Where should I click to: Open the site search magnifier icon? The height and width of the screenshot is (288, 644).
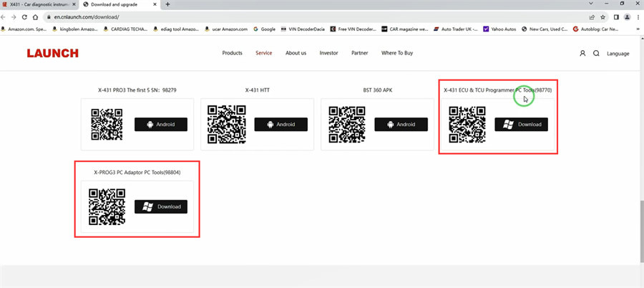[x=596, y=53]
